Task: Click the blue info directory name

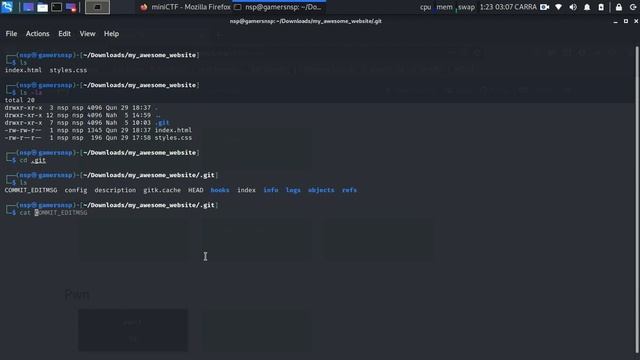Action: coord(271,190)
